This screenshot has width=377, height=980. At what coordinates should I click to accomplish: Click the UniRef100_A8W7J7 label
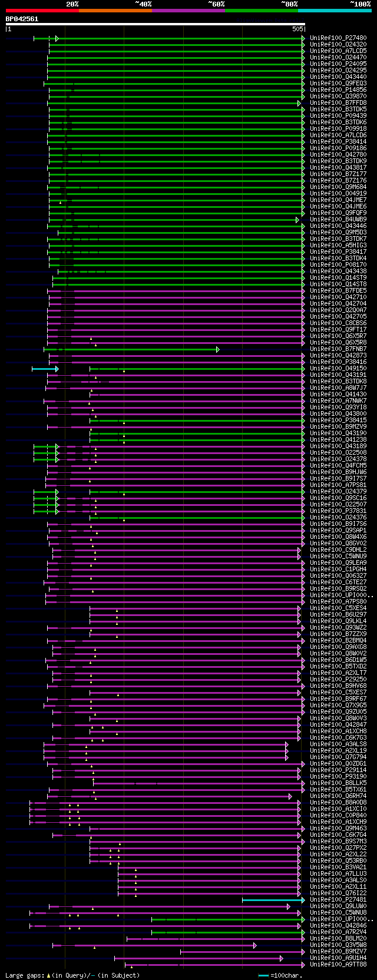(x=338, y=388)
